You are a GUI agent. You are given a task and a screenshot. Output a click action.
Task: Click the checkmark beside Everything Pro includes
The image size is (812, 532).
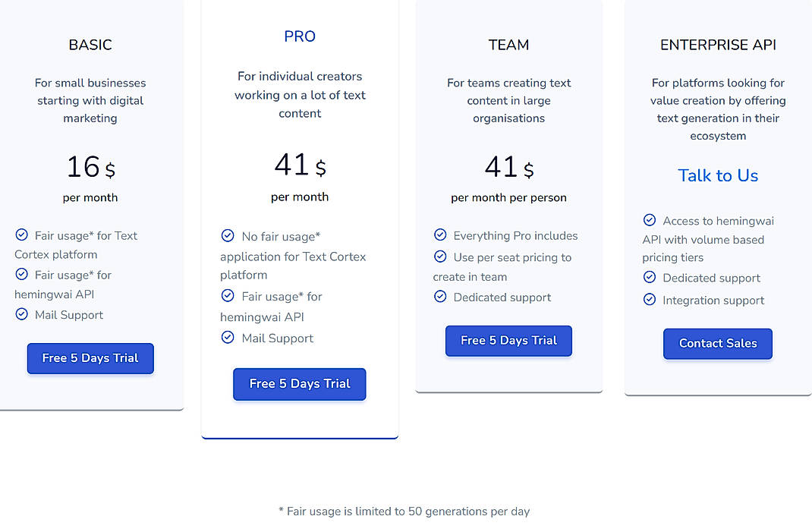pyautogui.click(x=440, y=235)
